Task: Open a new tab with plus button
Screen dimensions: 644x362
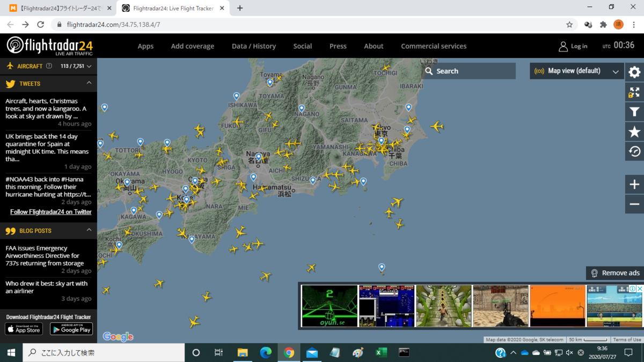Action: tap(240, 8)
